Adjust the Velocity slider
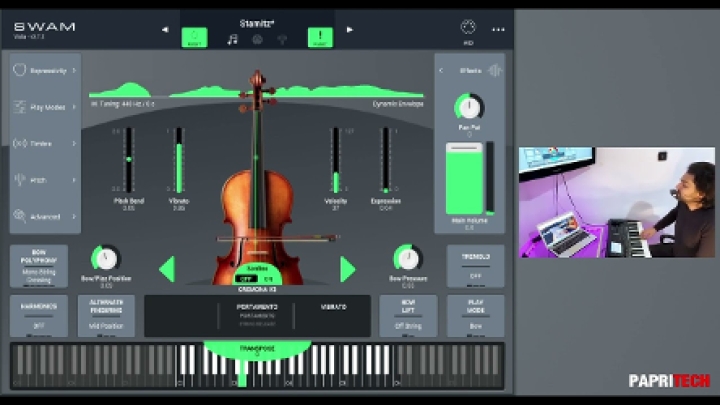Image resolution: width=720 pixels, height=405 pixels. [336, 160]
